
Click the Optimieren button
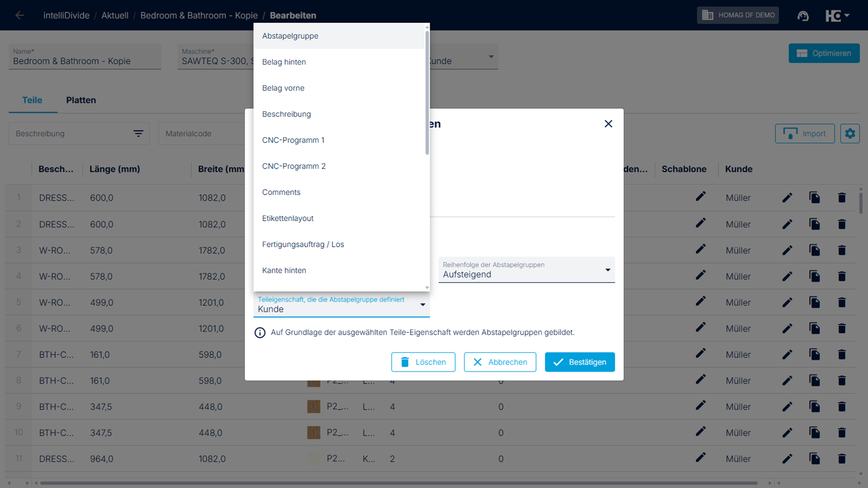click(x=824, y=53)
